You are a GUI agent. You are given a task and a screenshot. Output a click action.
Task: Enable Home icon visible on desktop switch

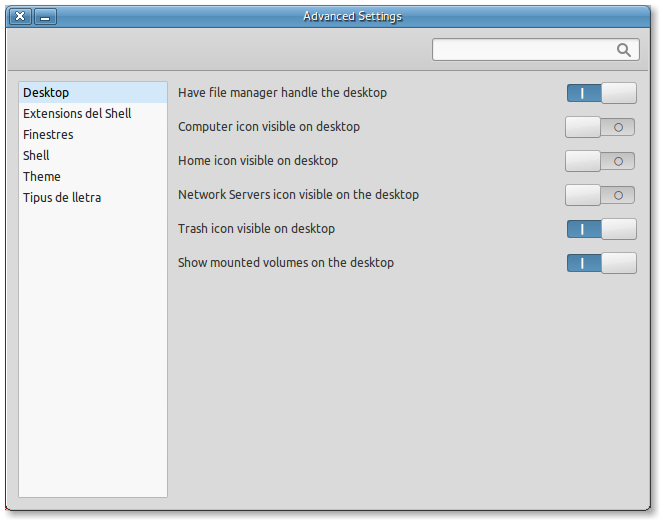click(600, 161)
